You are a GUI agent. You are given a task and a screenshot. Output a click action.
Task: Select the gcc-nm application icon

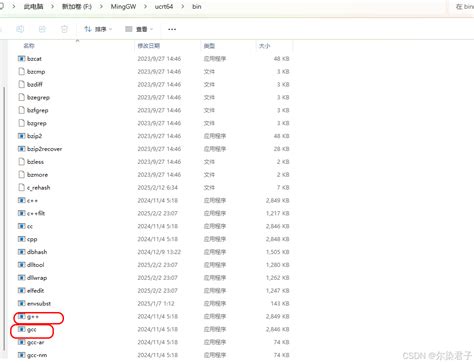click(21, 355)
